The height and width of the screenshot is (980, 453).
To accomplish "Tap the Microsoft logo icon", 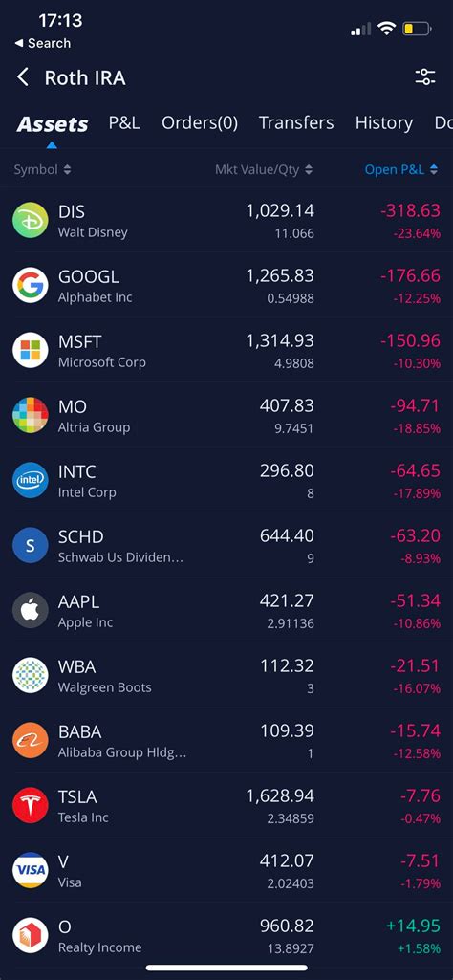I will (x=30, y=350).
